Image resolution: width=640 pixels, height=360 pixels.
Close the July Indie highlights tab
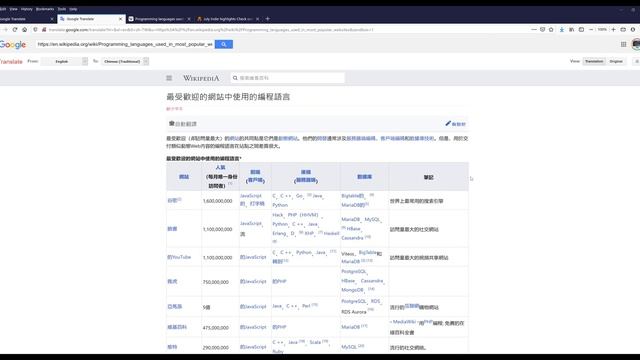pos(258,19)
